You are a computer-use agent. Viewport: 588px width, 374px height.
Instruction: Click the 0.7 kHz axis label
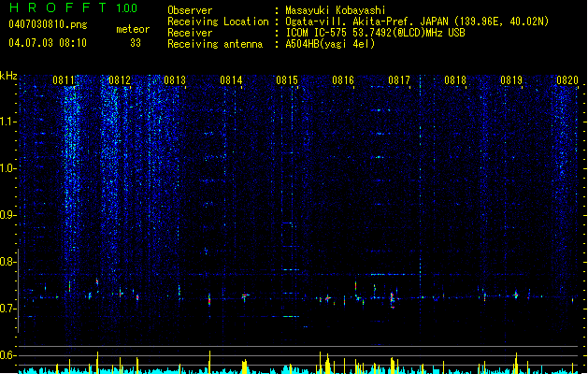[x=8, y=309]
